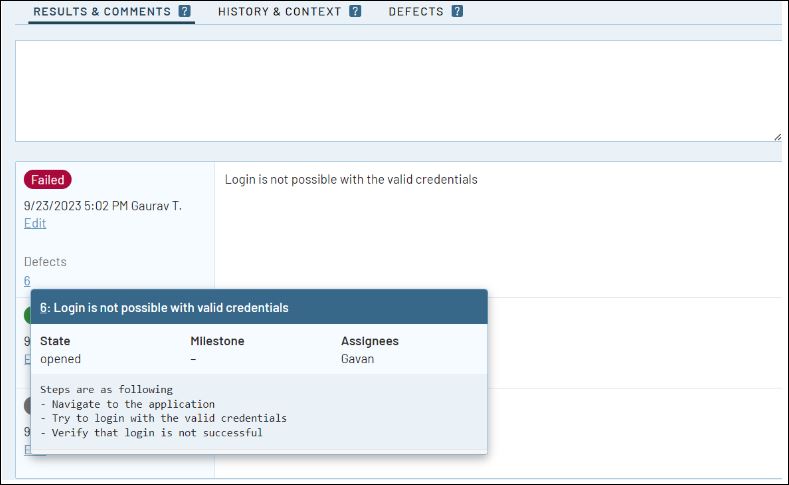Click the 9/23/2023 5:02 PM timestamp
789x485 pixels.
pyautogui.click(x=75, y=206)
